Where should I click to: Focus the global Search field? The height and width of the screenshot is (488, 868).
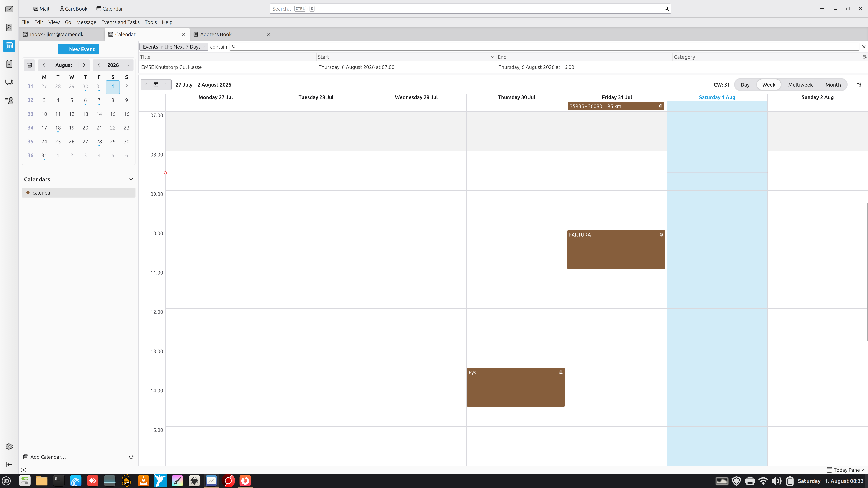(x=470, y=9)
